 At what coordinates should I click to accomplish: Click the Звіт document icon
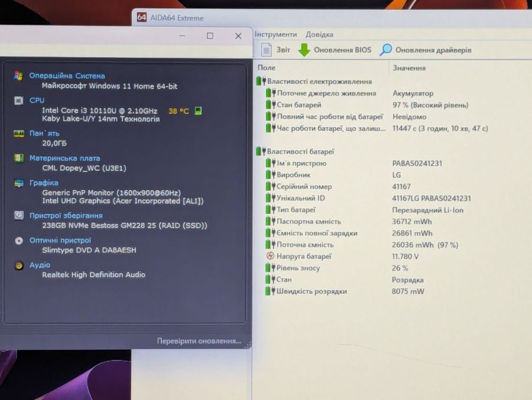coord(267,50)
